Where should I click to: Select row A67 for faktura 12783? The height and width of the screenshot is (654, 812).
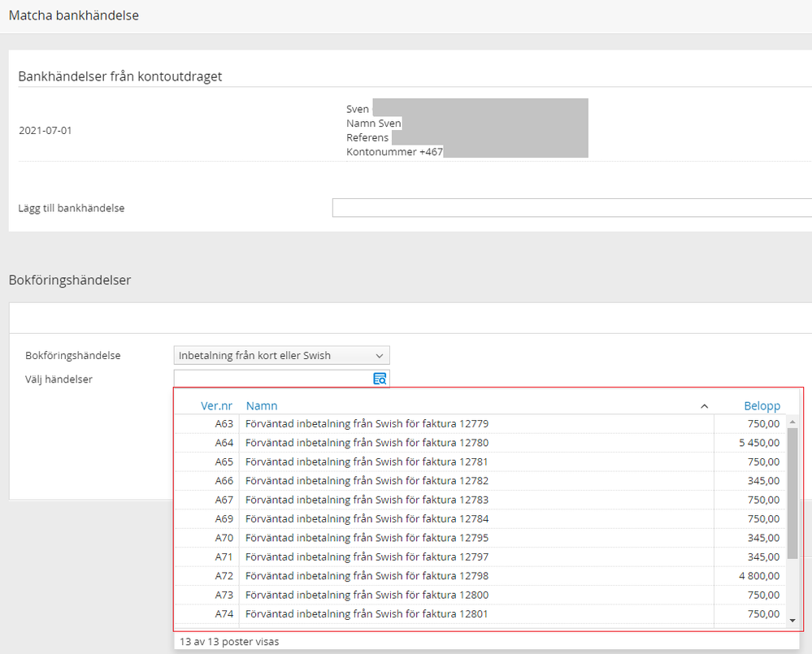[x=367, y=500]
